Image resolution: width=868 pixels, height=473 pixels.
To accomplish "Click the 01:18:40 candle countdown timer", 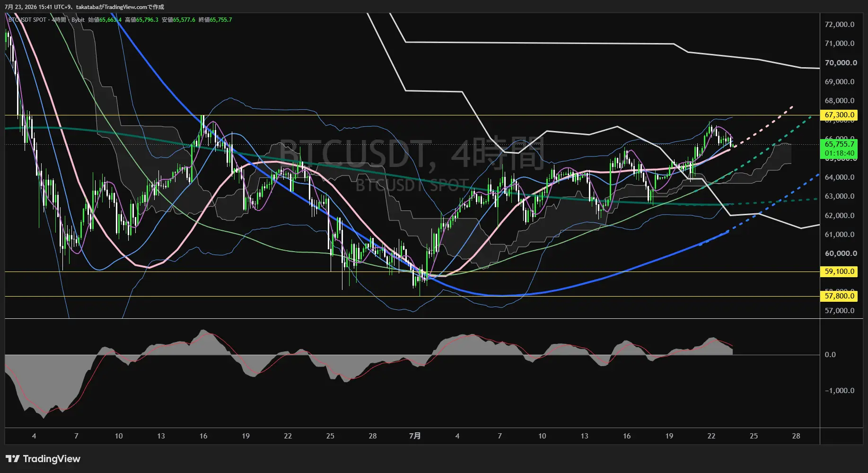I will [840, 153].
